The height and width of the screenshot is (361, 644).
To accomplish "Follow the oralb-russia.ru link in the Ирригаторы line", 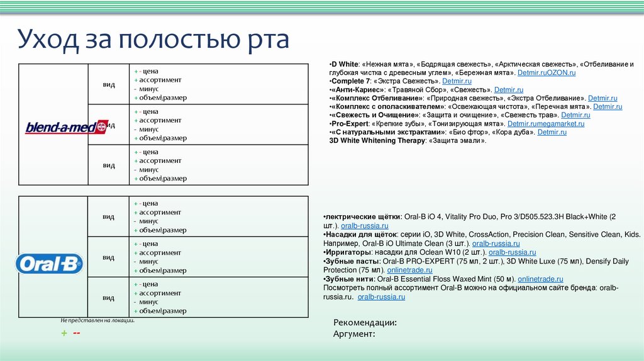I will click(x=512, y=253).
